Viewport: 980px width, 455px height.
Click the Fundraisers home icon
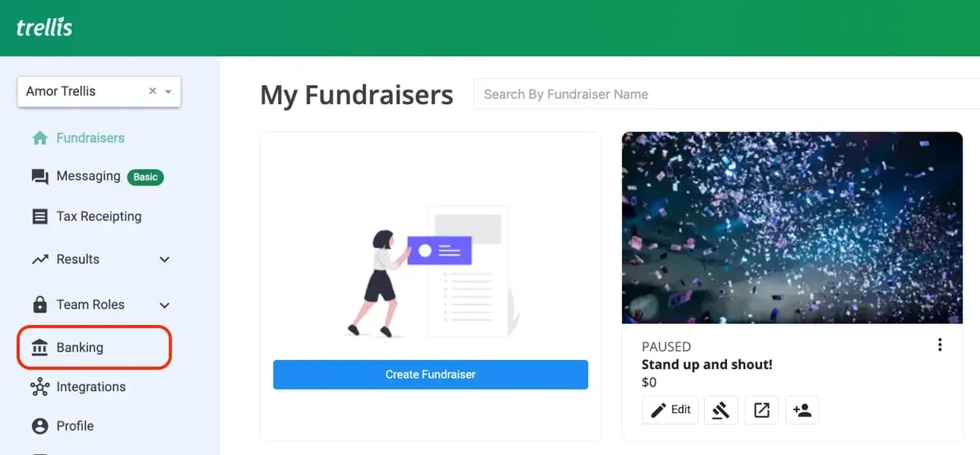coord(40,138)
